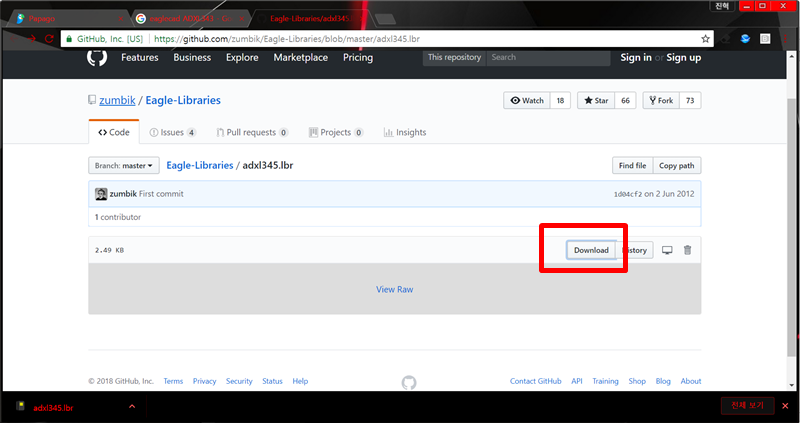Open the watchers count 18
This screenshot has height=423, width=800.
(x=560, y=101)
